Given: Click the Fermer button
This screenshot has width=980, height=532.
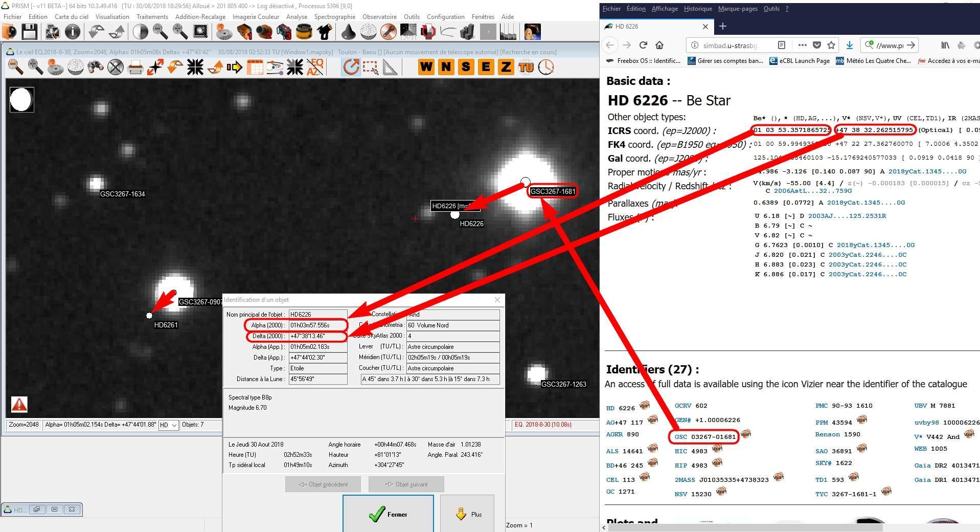Looking at the screenshot, I should [x=388, y=514].
